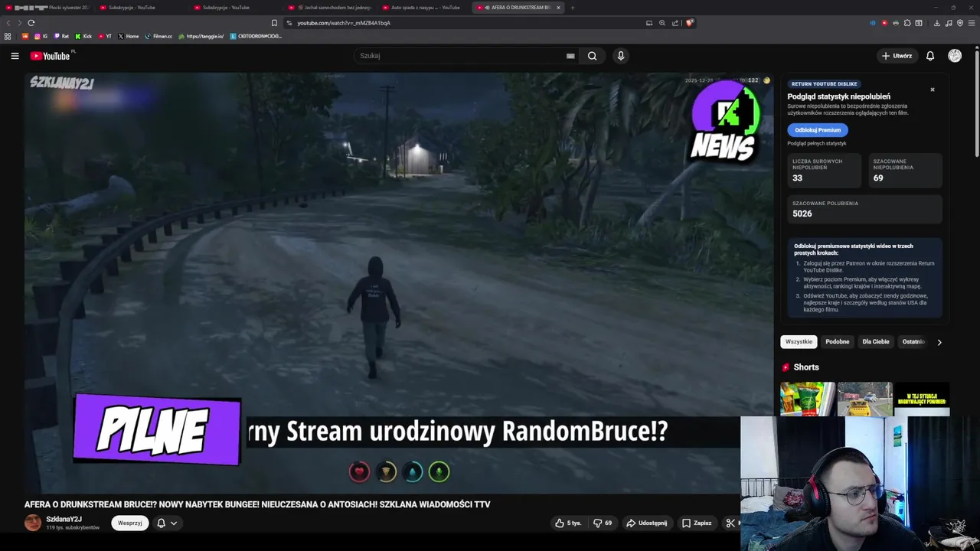Open the Rat bookmark
980x551 pixels.
pyautogui.click(x=61, y=36)
